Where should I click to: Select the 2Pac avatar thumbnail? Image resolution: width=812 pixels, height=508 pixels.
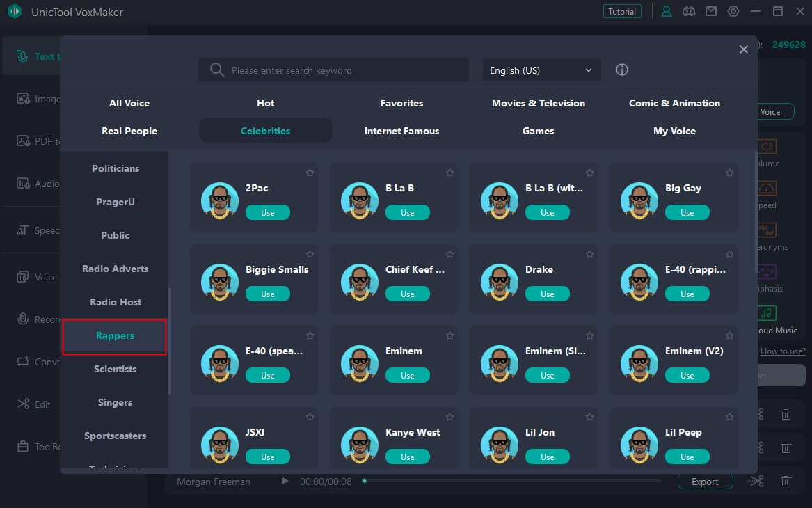click(220, 201)
